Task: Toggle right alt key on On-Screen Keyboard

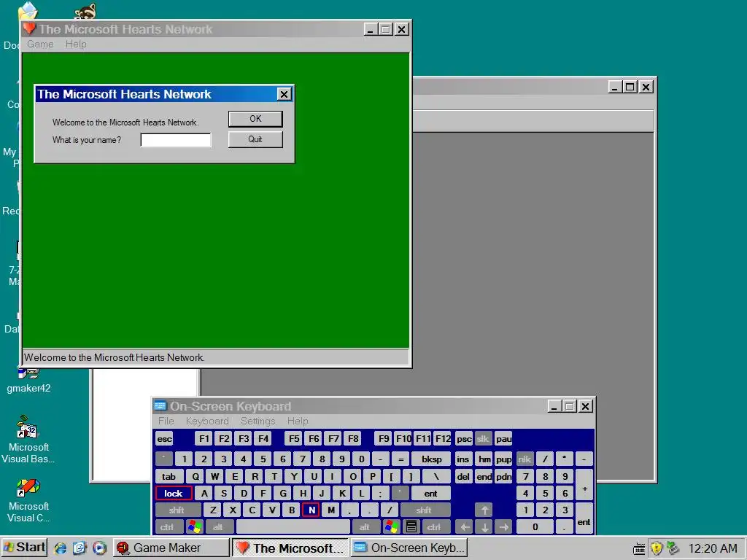Action: point(365,527)
